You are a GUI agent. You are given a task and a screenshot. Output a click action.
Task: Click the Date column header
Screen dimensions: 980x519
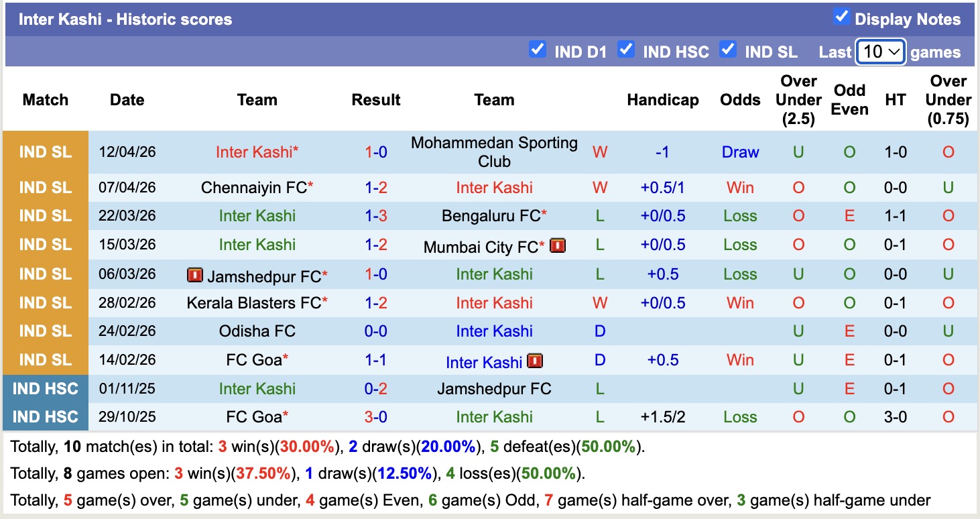click(x=127, y=100)
